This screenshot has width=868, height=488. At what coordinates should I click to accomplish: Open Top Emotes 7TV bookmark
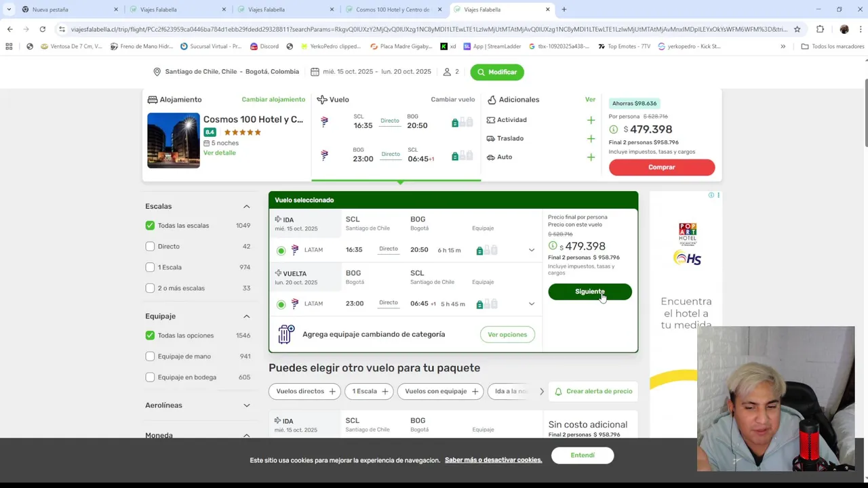pos(624,46)
